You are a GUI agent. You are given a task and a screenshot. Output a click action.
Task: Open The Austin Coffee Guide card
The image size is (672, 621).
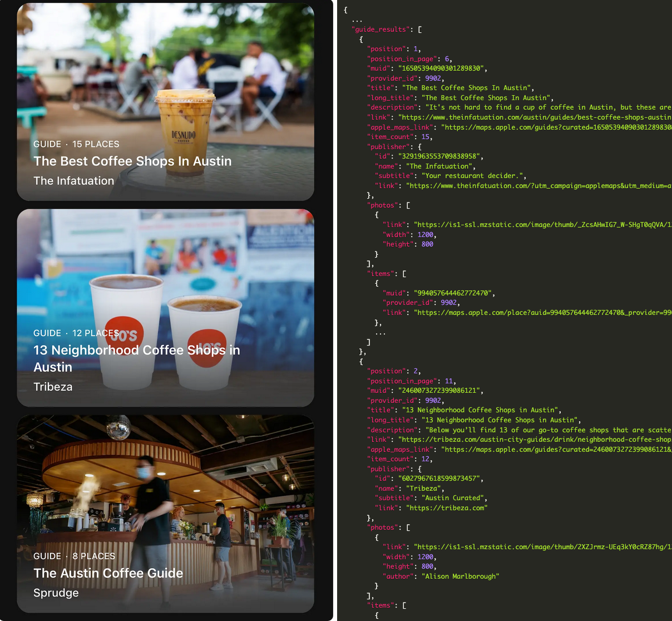point(165,514)
